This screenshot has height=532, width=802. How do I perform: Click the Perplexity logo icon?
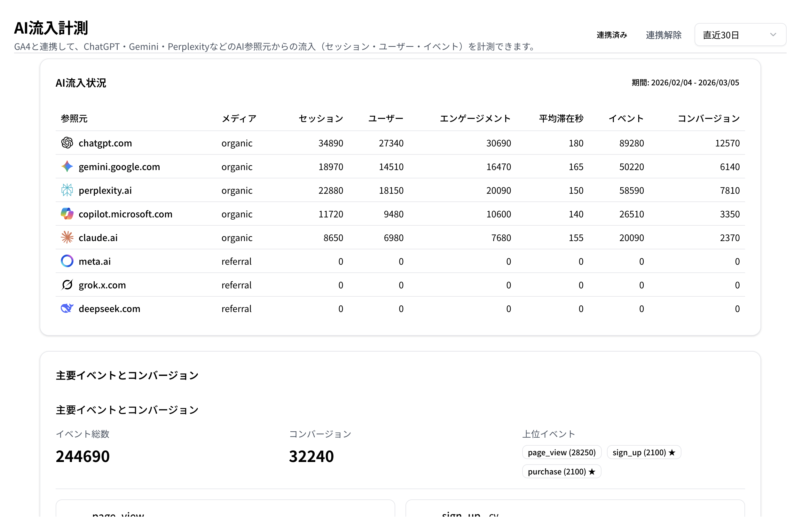click(67, 190)
